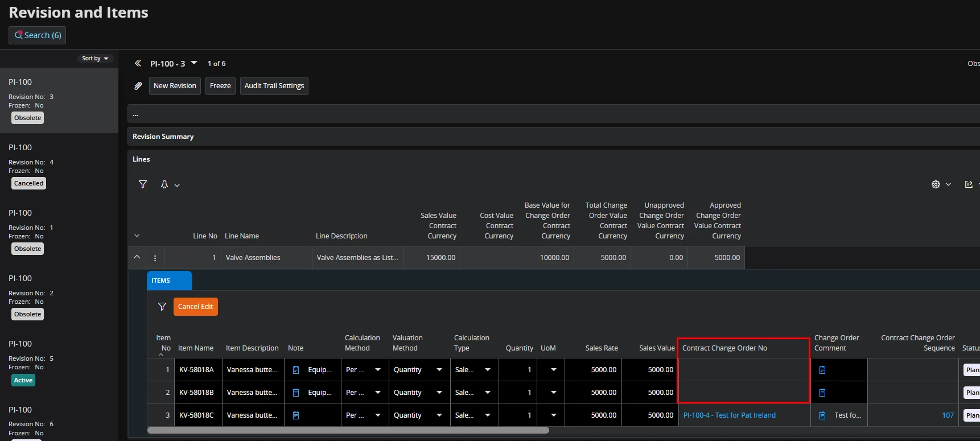980x441 pixels.
Task: Collapse the navigation panel with double chevron
Action: pyautogui.click(x=138, y=64)
